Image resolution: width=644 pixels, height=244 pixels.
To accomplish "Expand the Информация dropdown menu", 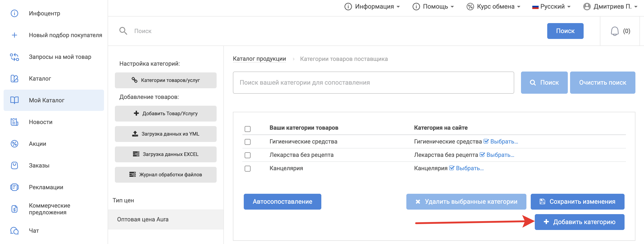I will click(372, 7).
